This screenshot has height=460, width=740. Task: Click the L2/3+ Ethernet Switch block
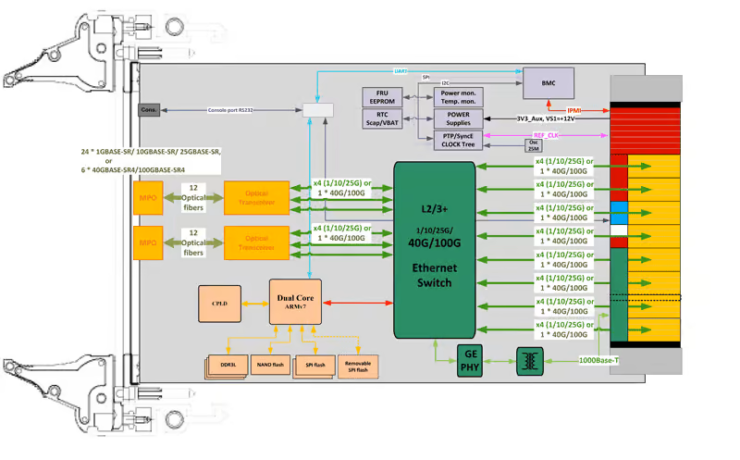pyautogui.click(x=434, y=250)
